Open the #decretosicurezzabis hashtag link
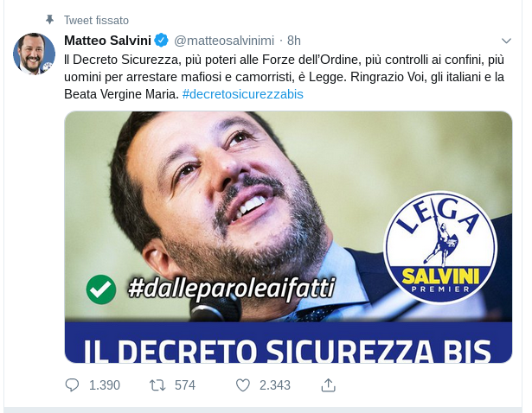The width and height of the screenshot is (532, 413). click(x=242, y=94)
